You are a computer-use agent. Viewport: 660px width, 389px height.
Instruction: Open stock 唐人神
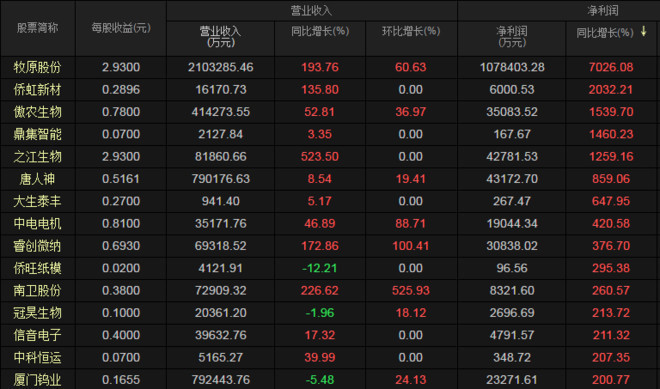[37, 179]
